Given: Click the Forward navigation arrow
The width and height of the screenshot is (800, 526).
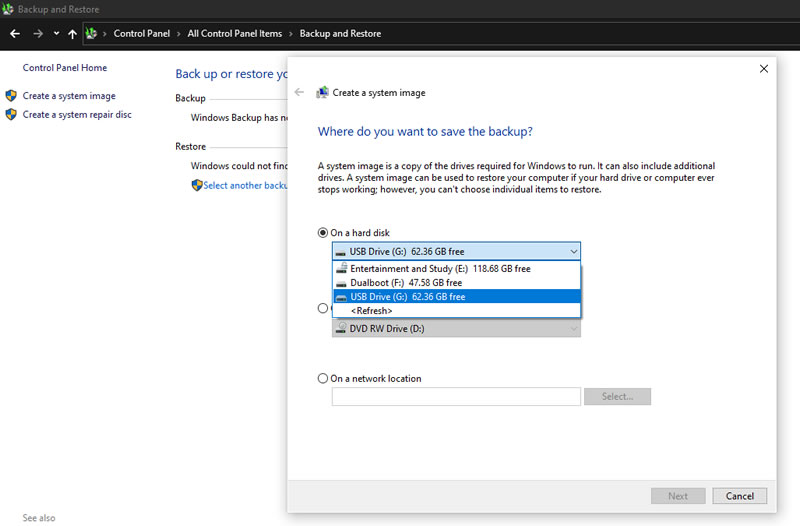Looking at the screenshot, I should pyautogui.click(x=38, y=34).
